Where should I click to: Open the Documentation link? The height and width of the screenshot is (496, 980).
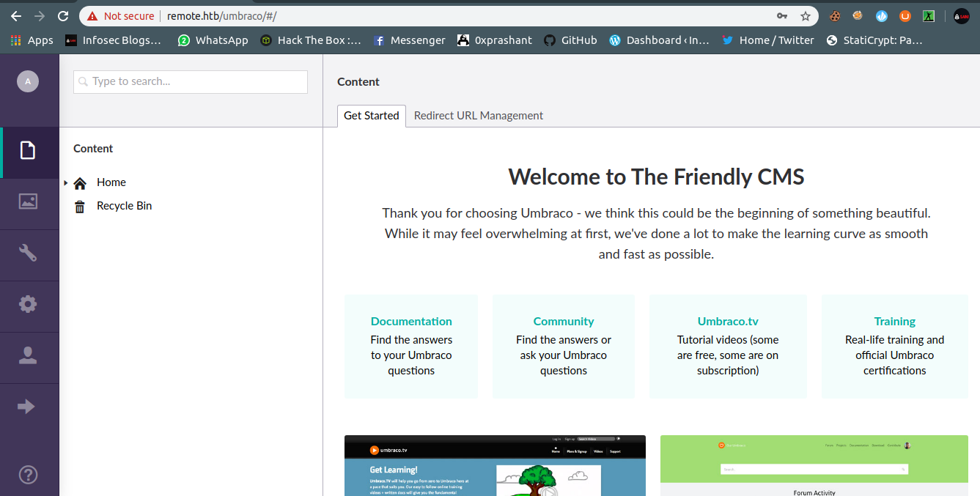click(x=411, y=321)
